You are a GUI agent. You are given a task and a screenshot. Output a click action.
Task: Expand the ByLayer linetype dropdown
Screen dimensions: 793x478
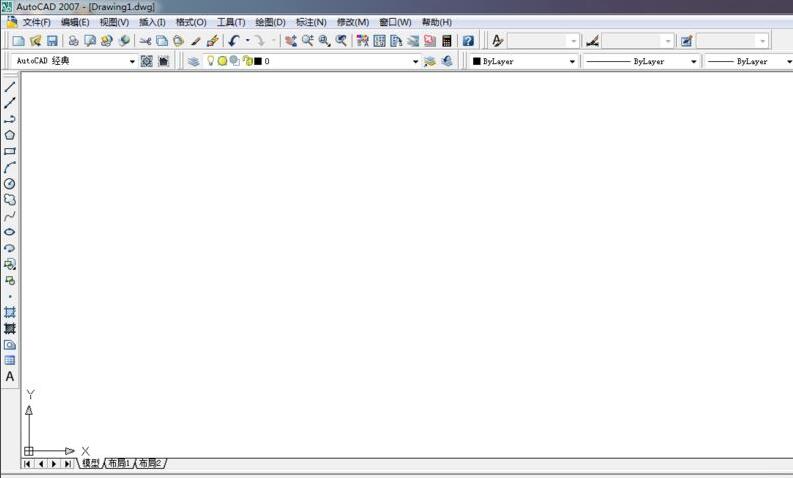pos(692,61)
